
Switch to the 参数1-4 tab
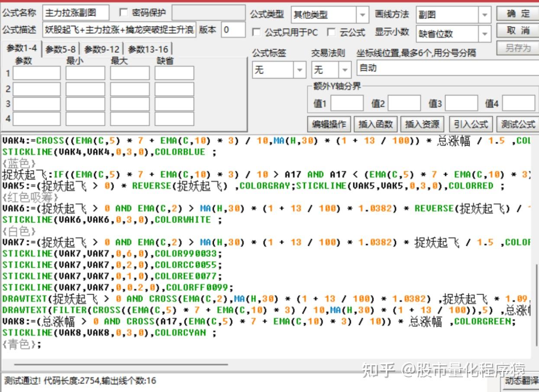(x=21, y=48)
